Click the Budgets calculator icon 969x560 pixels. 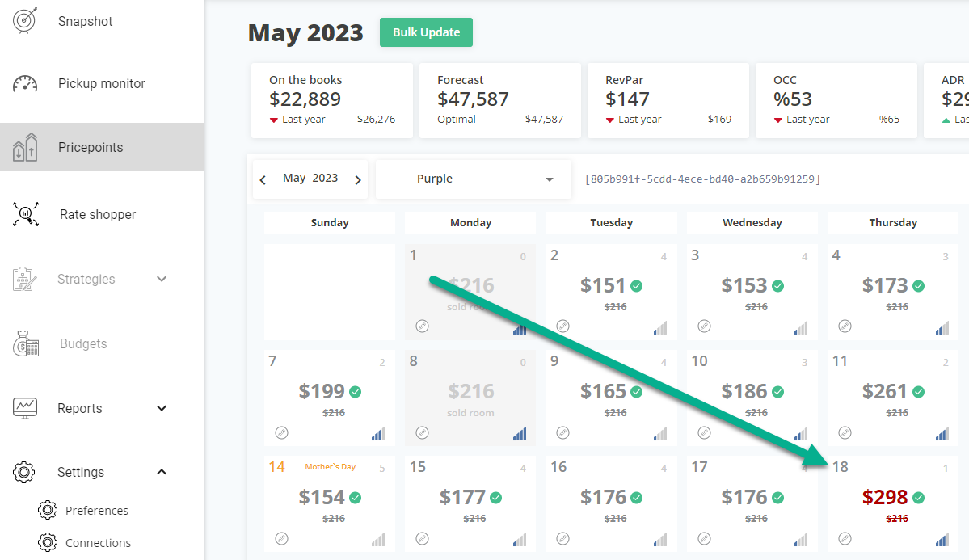coord(26,343)
